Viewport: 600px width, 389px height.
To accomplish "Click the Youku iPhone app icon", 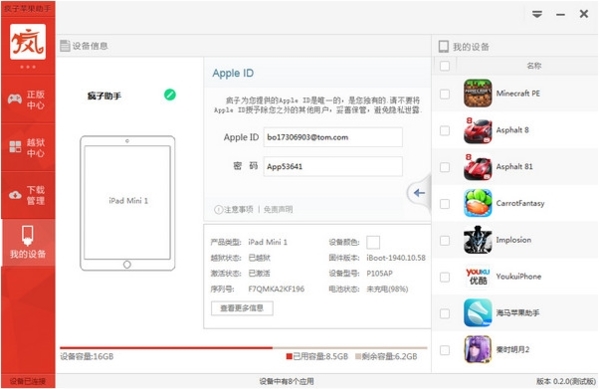I will pyautogui.click(x=478, y=277).
